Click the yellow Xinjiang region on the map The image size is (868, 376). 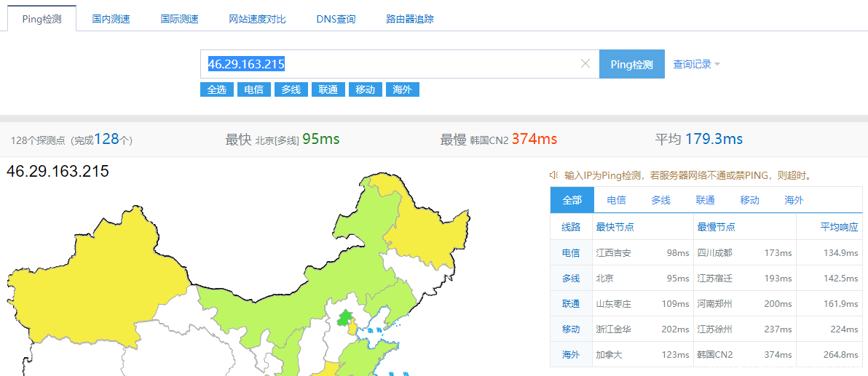pos(95,284)
